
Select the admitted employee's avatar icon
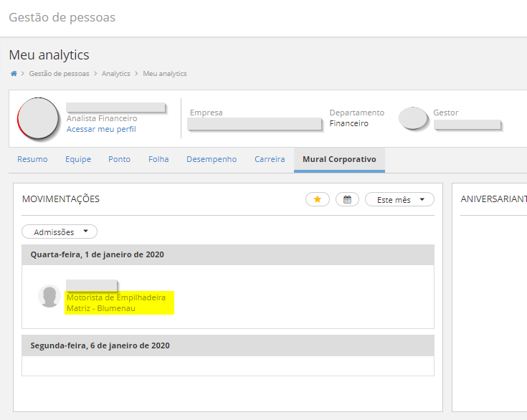pos(49,296)
